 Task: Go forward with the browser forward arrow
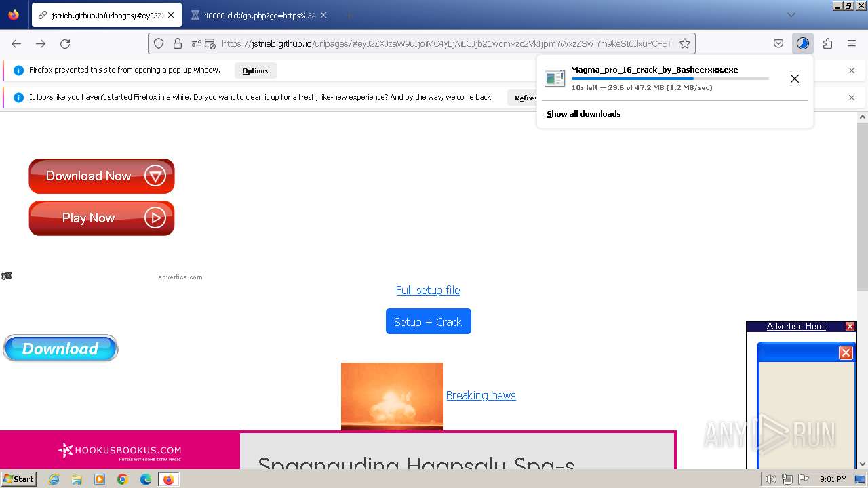point(41,43)
